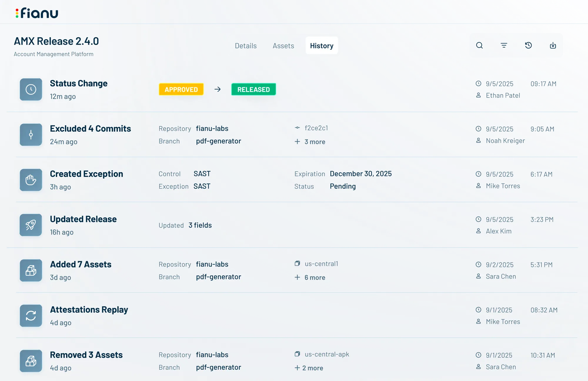
Task: Click expiration date December 30, 2025
Action: coord(361,174)
